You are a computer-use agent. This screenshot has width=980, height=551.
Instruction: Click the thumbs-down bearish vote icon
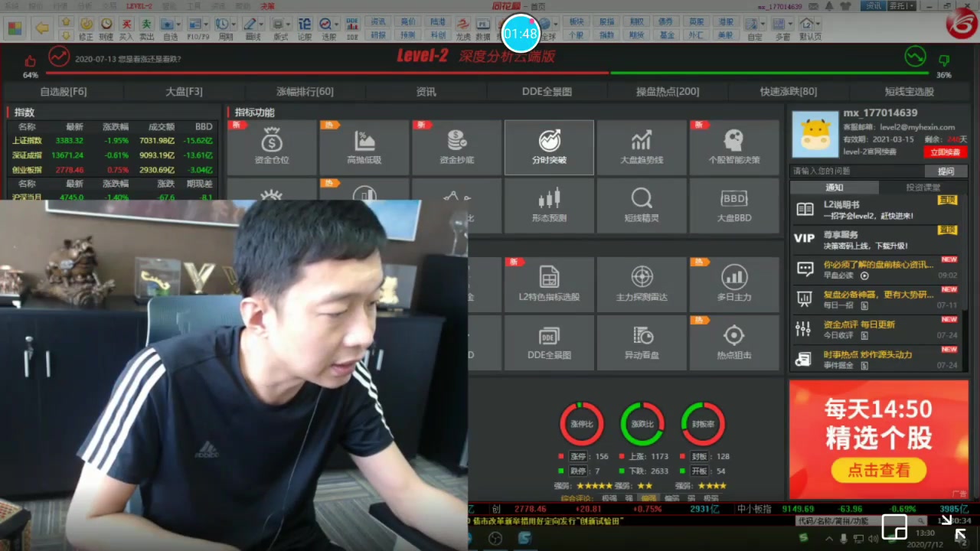click(x=944, y=60)
